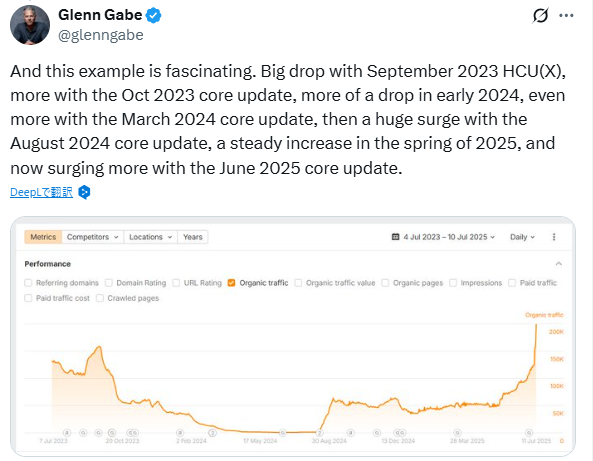Click the @glenngabe handle
This screenshot has width=593, height=461.
click(x=101, y=35)
